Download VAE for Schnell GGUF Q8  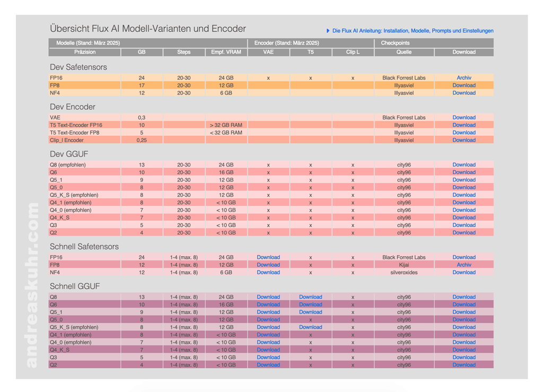(268, 298)
